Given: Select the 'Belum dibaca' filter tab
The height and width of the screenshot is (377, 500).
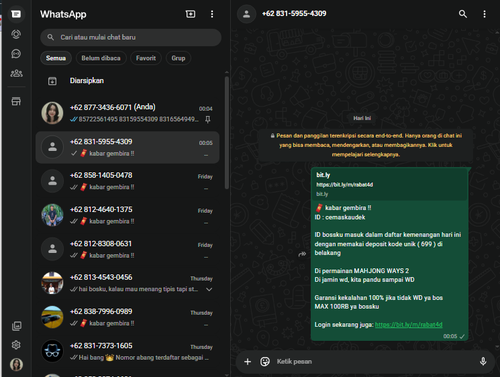Looking at the screenshot, I should [101, 58].
